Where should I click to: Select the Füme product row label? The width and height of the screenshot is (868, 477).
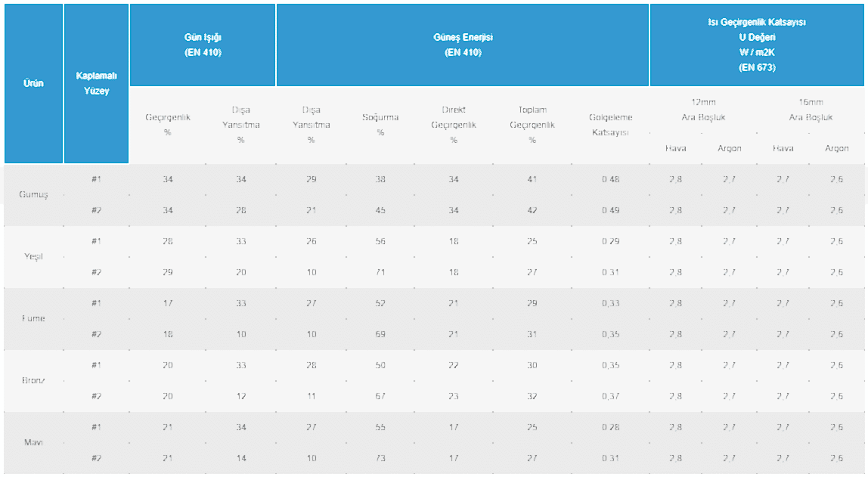coord(33,319)
